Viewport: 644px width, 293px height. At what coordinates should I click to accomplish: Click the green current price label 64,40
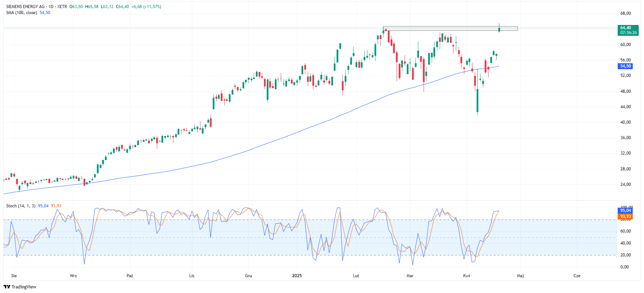click(x=628, y=30)
